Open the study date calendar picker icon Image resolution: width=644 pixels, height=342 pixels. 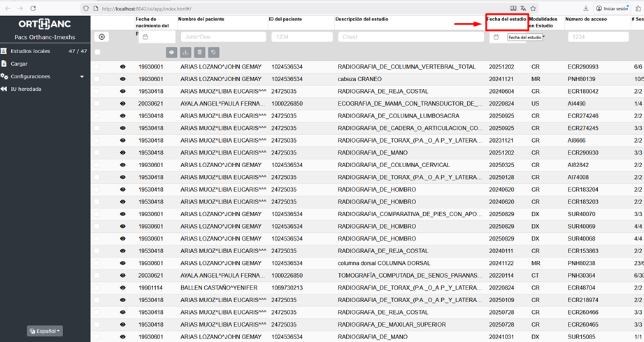pyautogui.click(x=496, y=37)
